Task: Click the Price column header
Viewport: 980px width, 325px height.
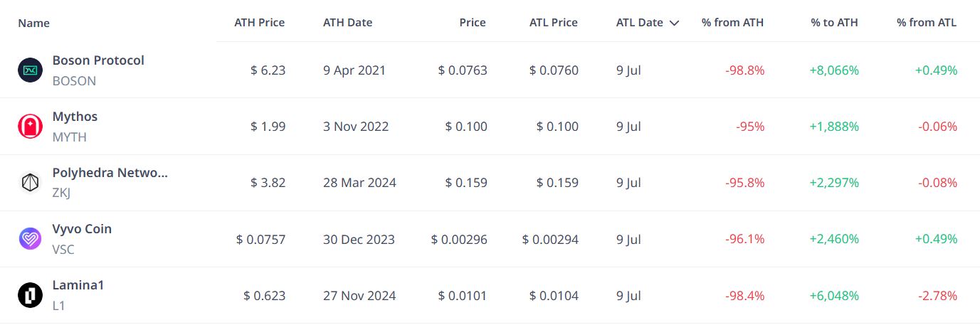Action: pyautogui.click(x=473, y=23)
